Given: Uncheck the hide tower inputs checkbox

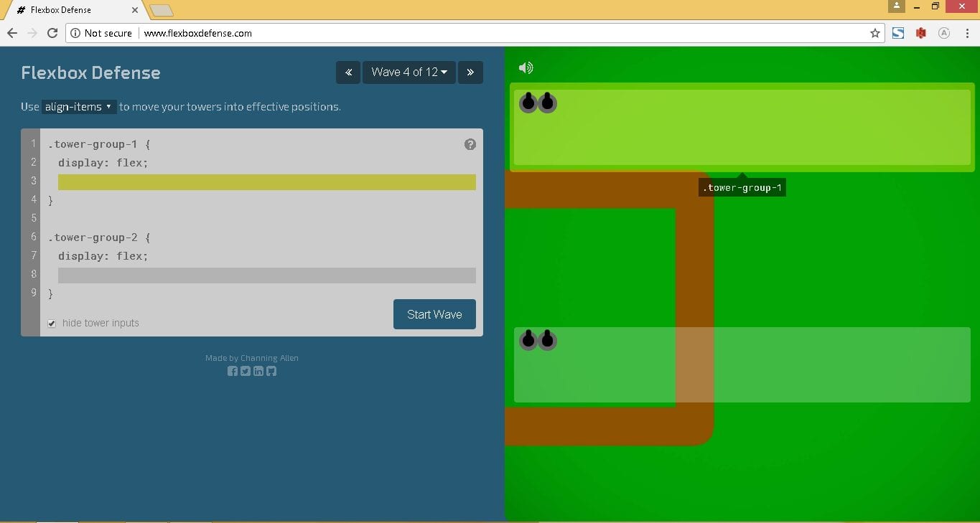Looking at the screenshot, I should click(52, 324).
